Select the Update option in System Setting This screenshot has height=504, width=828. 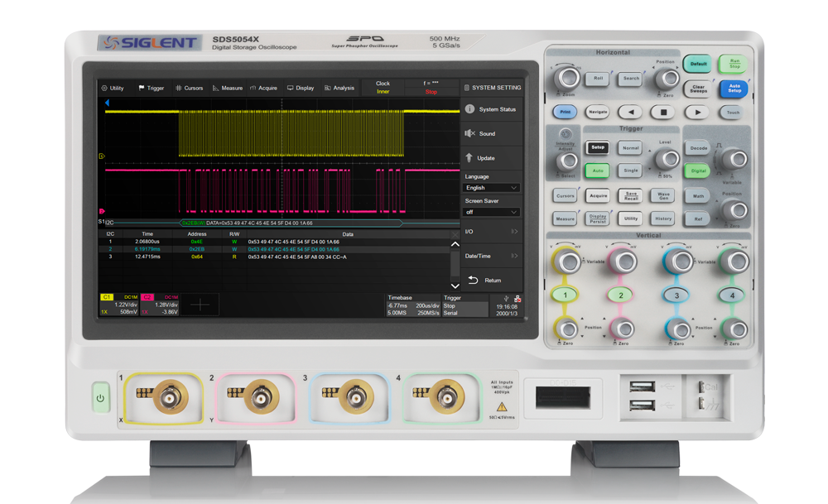tap(490, 157)
